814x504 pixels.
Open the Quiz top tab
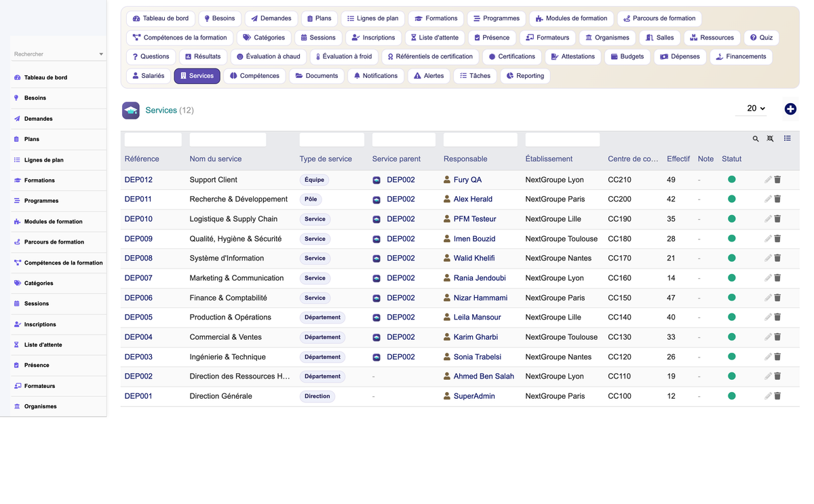(761, 37)
